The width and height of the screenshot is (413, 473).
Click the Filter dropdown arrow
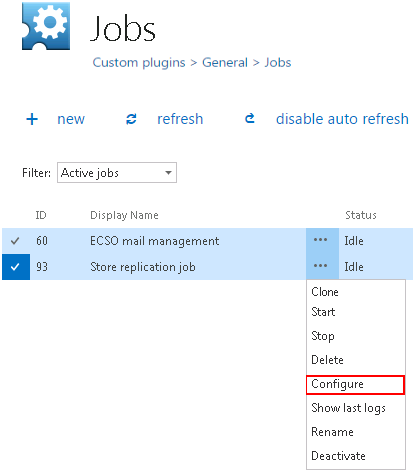(x=168, y=173)
